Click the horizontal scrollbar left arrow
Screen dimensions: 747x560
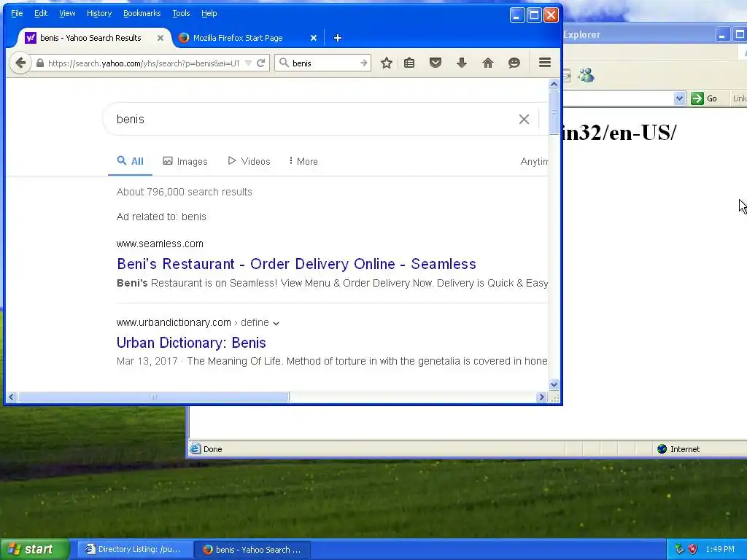pyautogui.click(x=12, y=397)
